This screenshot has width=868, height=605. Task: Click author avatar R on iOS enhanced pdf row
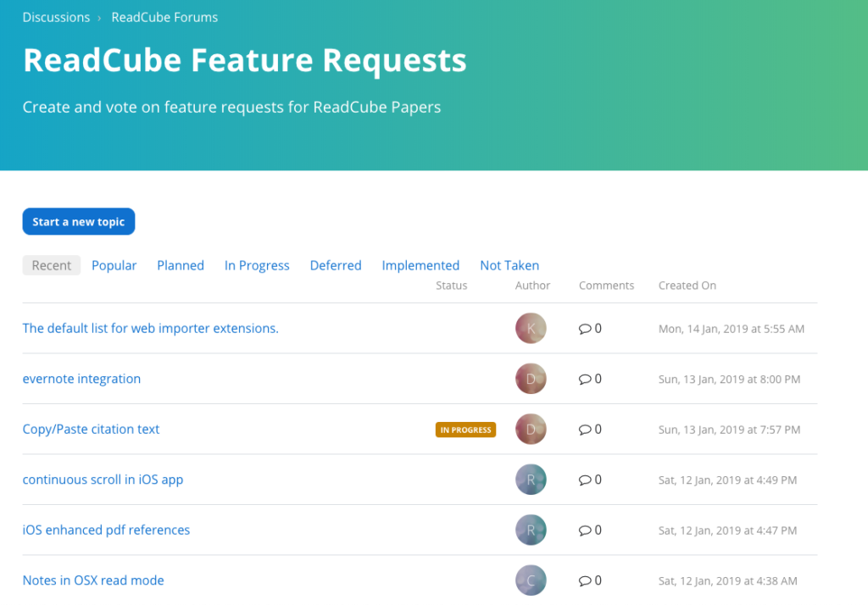pos(531,530)
